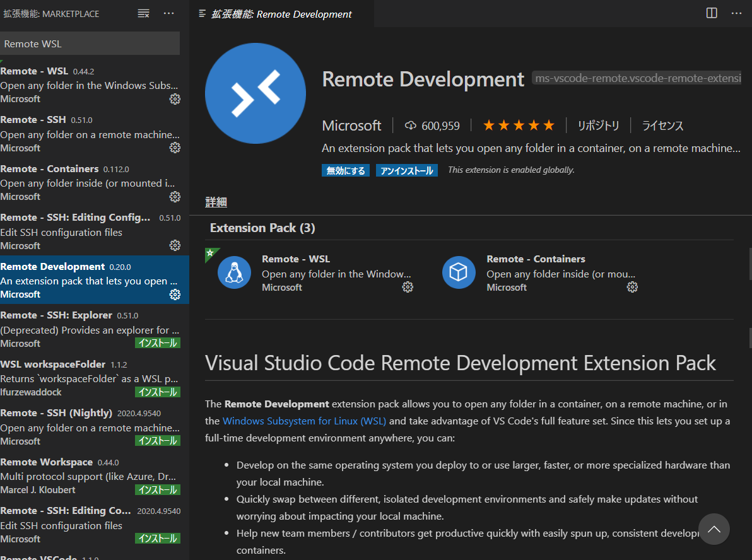Click the 無効にする (disable) button
This screenshot has width=752, height=560.
pos(346,170)
